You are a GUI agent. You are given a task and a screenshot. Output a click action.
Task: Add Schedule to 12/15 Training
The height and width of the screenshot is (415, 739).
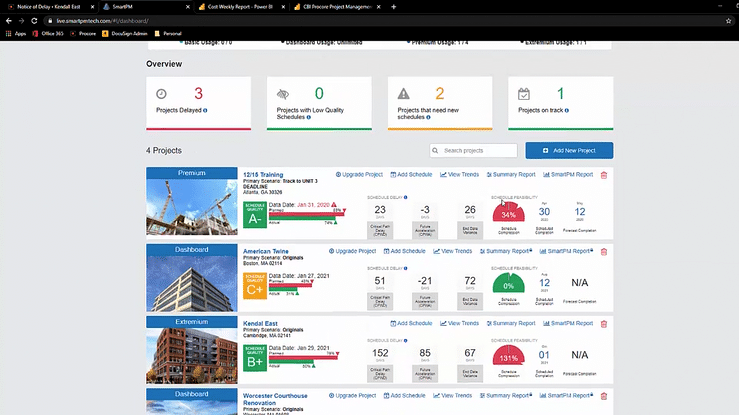[411, 174]
